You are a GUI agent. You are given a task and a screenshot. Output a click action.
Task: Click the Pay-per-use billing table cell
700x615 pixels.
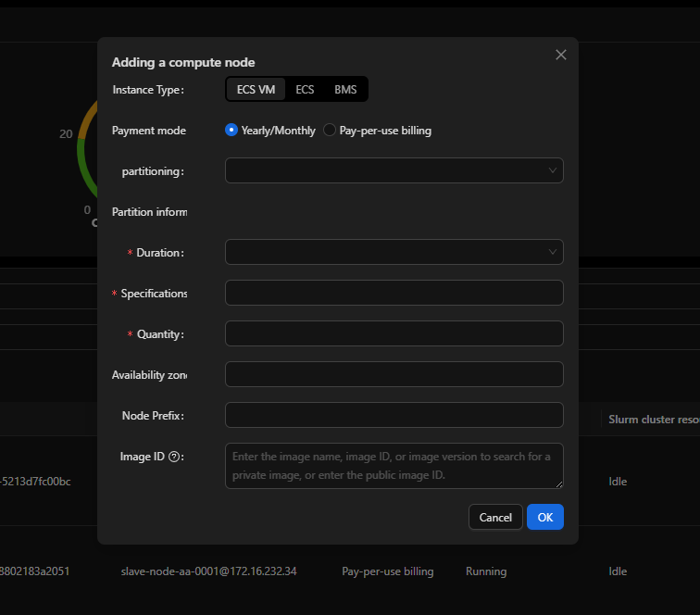click(x=387, y=571)
